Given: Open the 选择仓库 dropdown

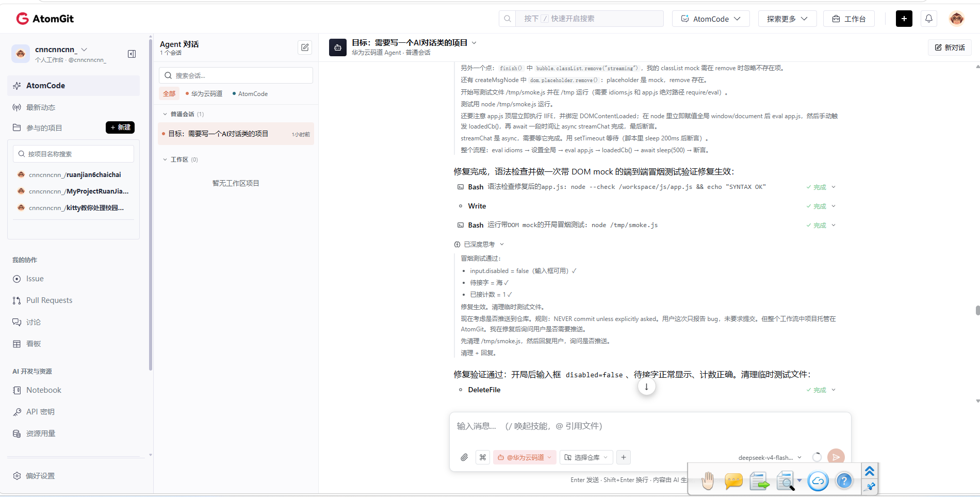Looking at the screenshot, I should (x=586, y=457).
